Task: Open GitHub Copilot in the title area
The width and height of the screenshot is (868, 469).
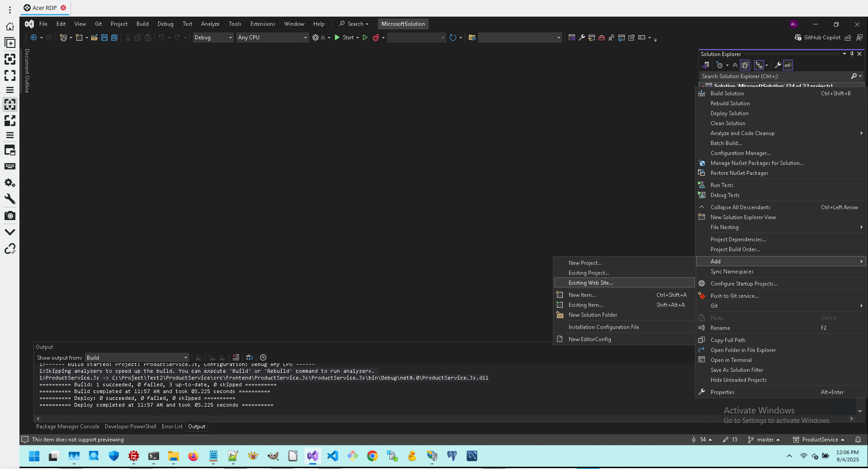Action: click(818, 38)
